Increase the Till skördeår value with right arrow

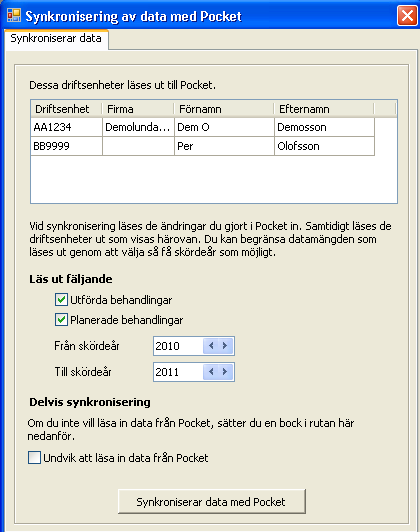pos(225,372)
